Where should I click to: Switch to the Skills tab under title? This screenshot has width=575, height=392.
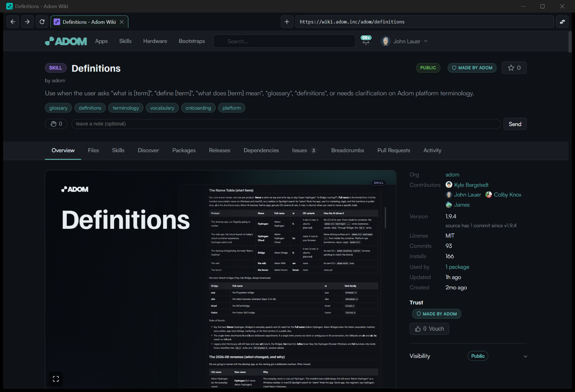coord(118,150)
